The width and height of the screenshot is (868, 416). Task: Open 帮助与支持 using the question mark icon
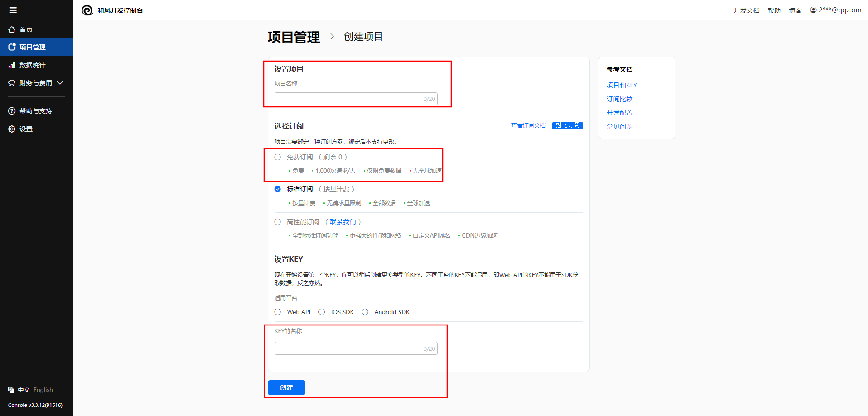point(11,110)
